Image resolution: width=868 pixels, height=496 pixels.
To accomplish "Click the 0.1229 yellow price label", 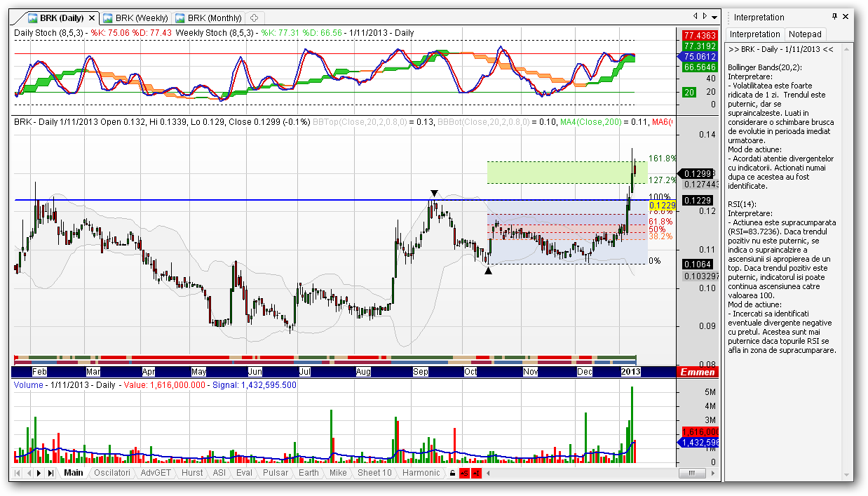I will tap(663, 206).
